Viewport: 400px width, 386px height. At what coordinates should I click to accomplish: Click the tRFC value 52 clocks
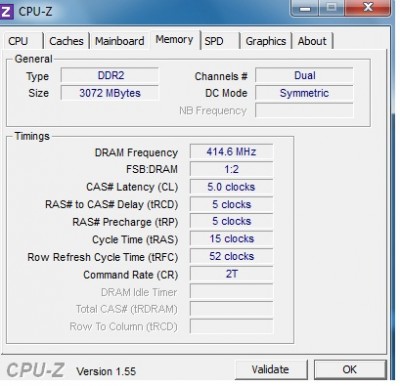[231, 256]
